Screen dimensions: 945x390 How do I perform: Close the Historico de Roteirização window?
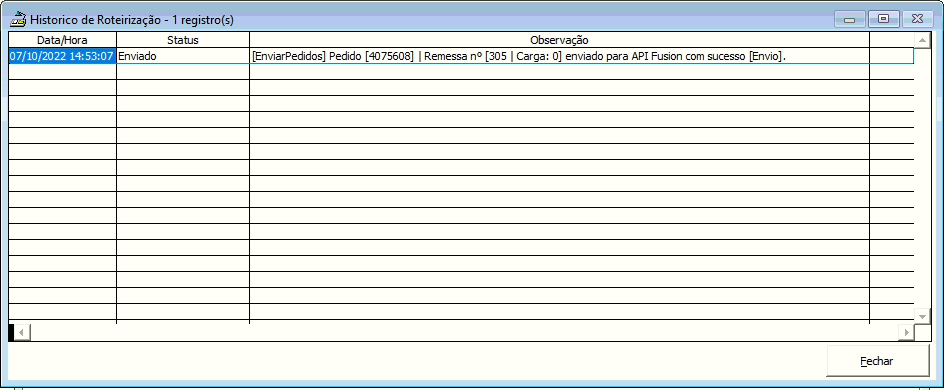917,19
